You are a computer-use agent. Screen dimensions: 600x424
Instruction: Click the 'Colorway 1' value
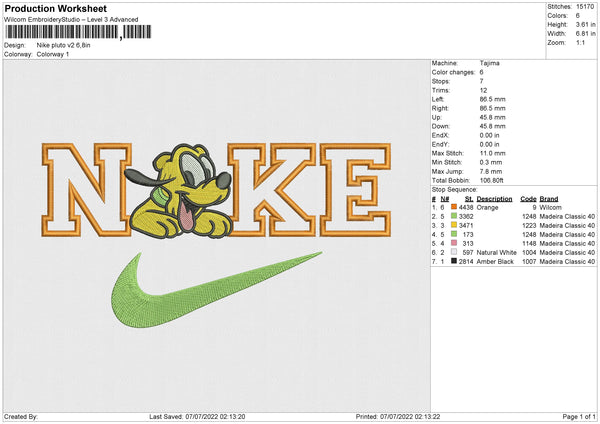[x=53, y=54]
